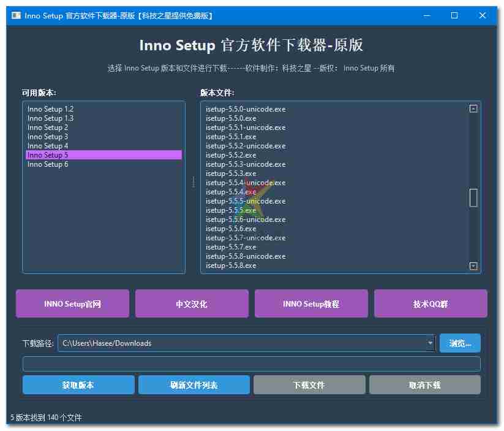This screenshot has height=431, width=504.
Task: Click 浏览... to browse download folder
Action: point(460,343)
